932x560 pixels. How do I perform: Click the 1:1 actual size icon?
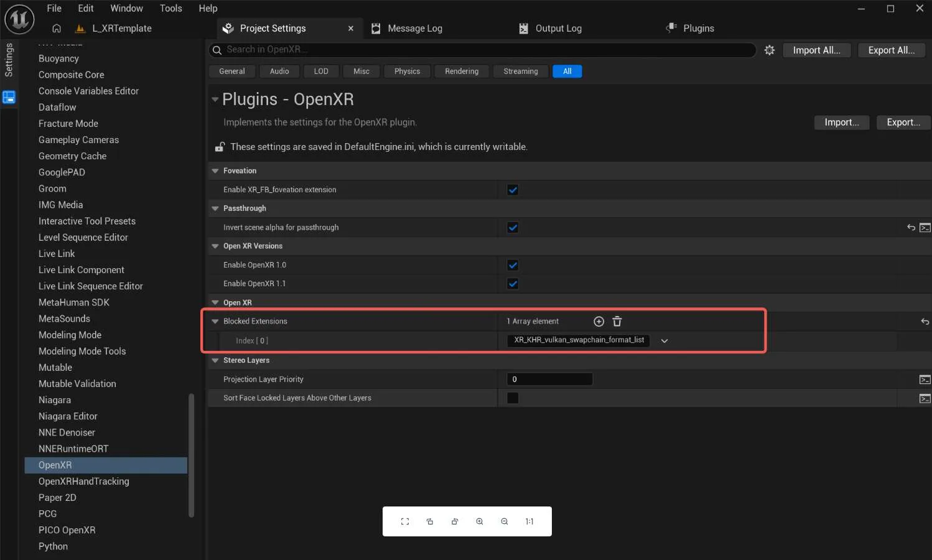click(529, 521)
